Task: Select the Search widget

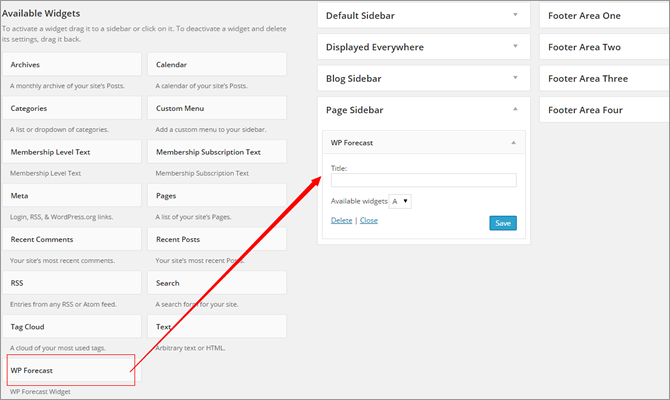Action: pyautogui.click(x=217, y=283)
